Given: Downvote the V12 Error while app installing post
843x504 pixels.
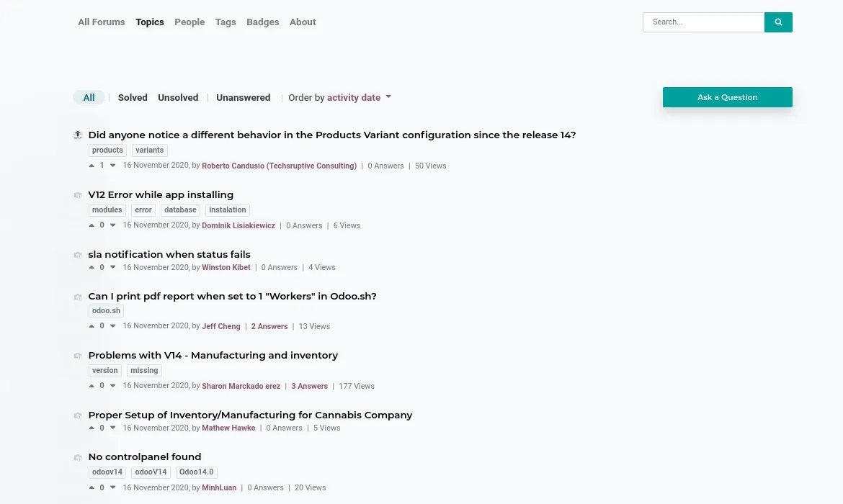Looking at the screenshot, I should (112, 225).
